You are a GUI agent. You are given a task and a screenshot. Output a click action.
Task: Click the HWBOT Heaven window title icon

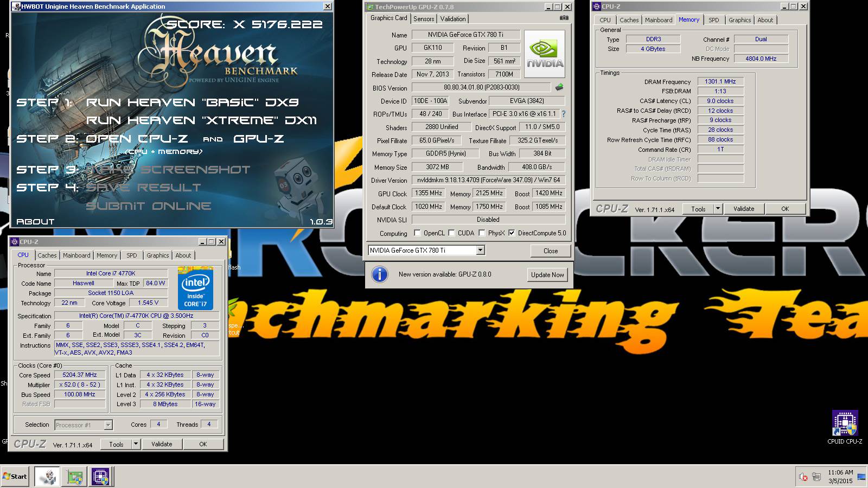pos(16,7)
